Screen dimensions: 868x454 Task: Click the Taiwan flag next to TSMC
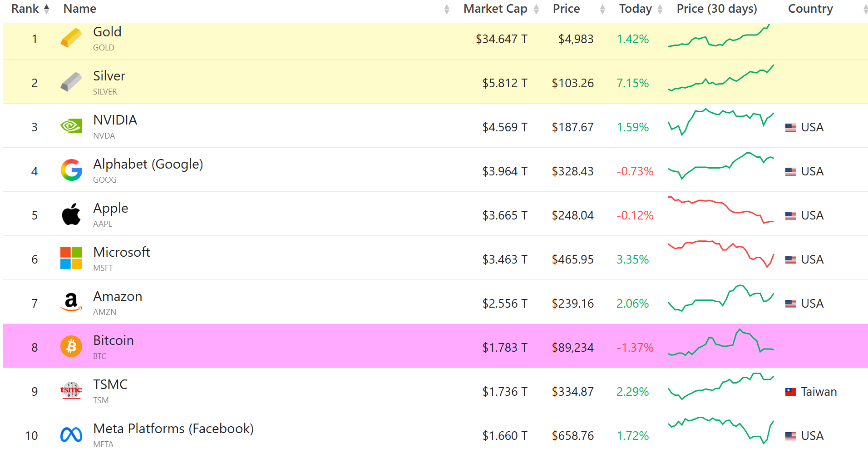click(790, 392)
